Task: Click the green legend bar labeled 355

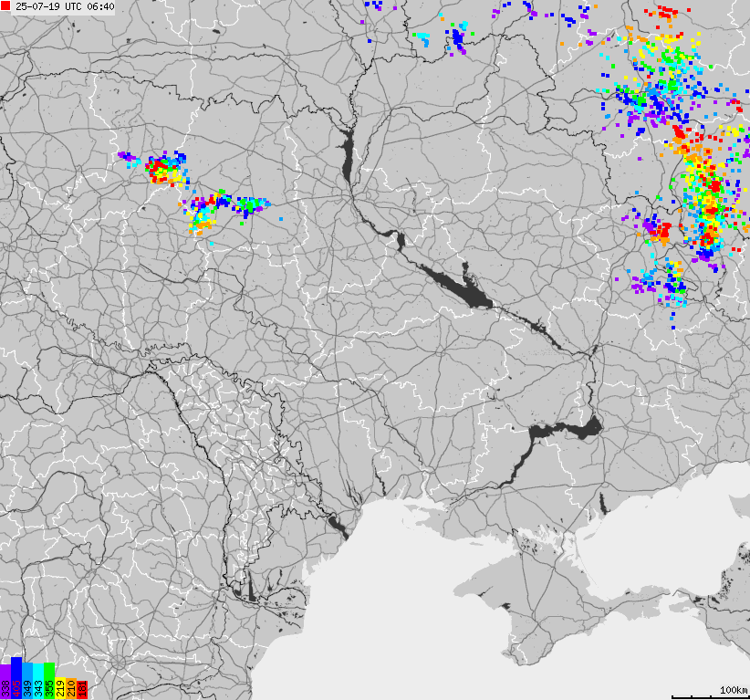Action: coord(49,681)
